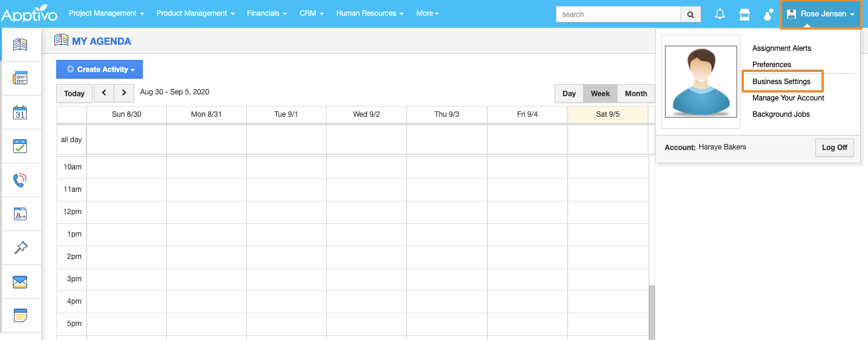
Task: Expand the Create Activity dropdown
Action: click(99, 70)
